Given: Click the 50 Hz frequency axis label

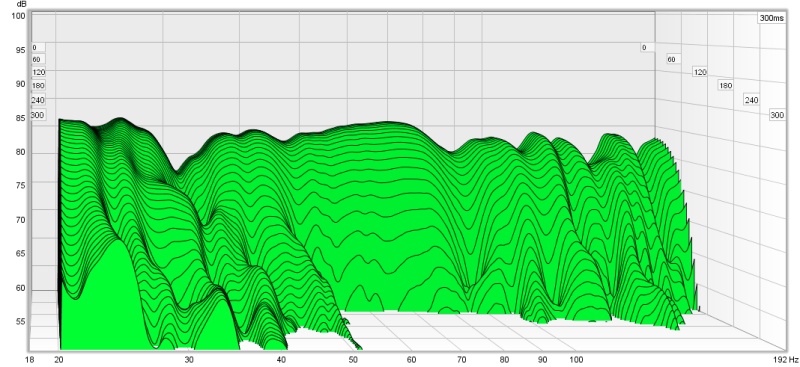Looking at the screenshot, I should [x=353, y=360].
